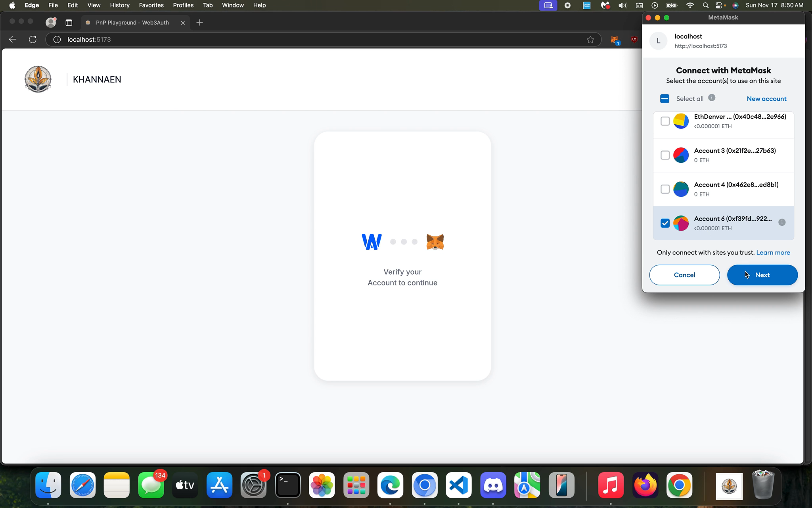
Task: Select the EthDenver (0x40c48...2e966) row label
Action: point(740,117)
